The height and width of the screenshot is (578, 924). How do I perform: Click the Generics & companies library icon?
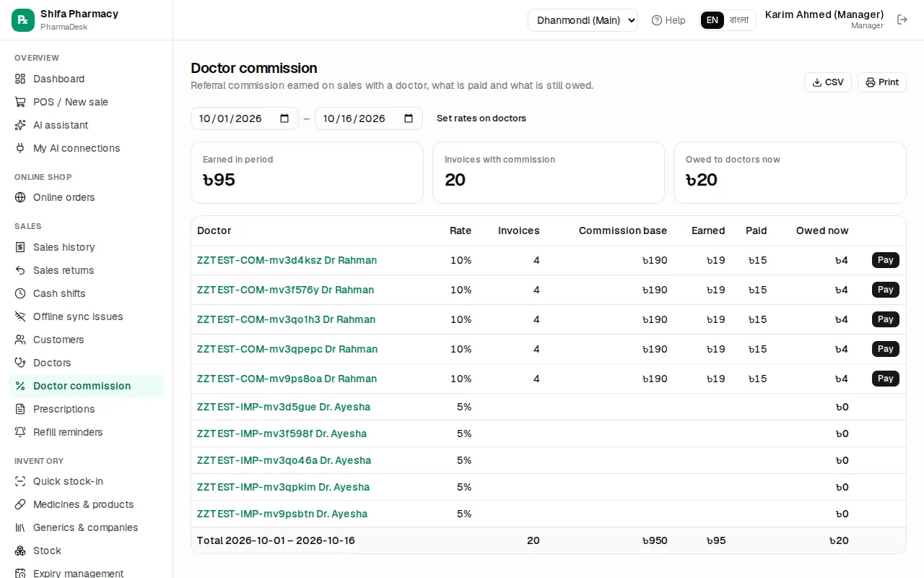coord(20,527)
